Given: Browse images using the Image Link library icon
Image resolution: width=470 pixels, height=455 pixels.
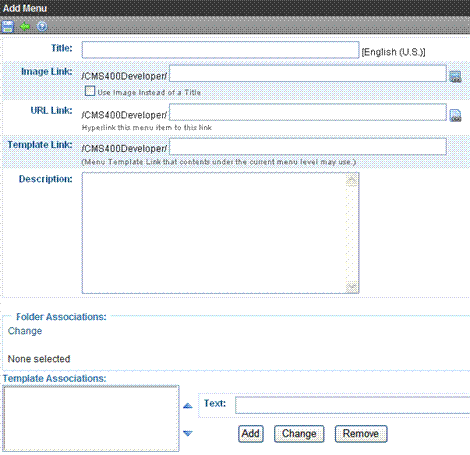Looking at the screenshot, I should click(455, 77).
